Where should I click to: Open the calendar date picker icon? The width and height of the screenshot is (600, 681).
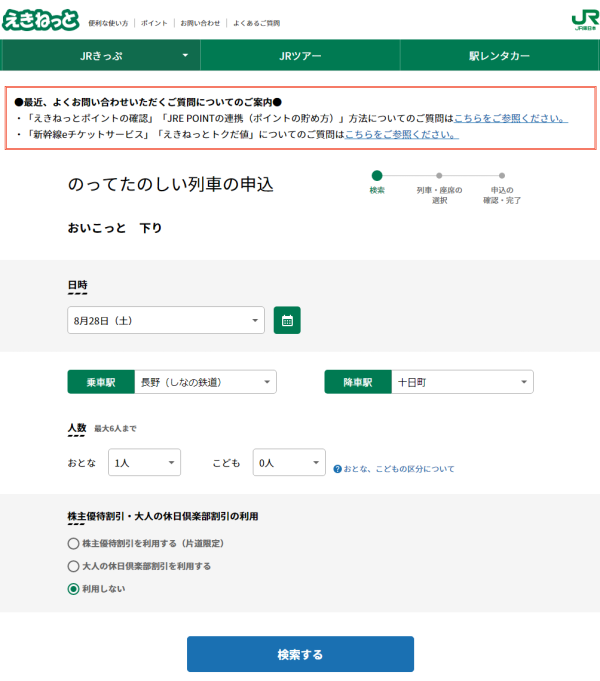[x=287, y=320]
